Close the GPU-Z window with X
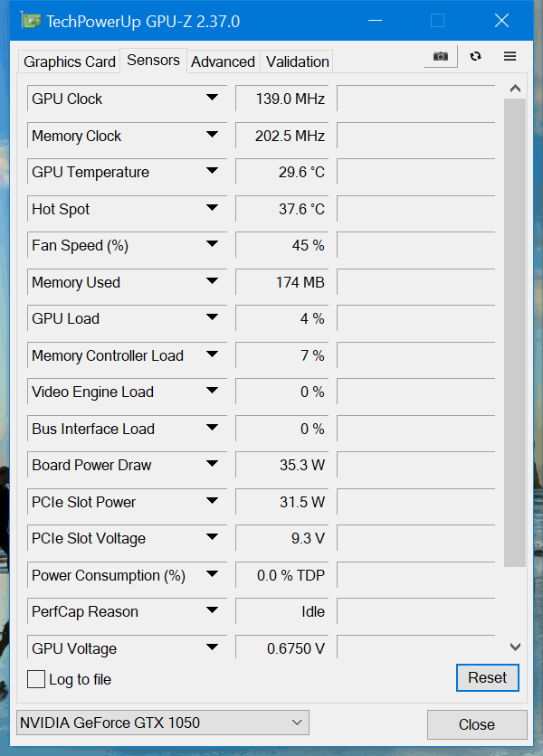This screenshot has width=543, height=756. coord(501,21)
